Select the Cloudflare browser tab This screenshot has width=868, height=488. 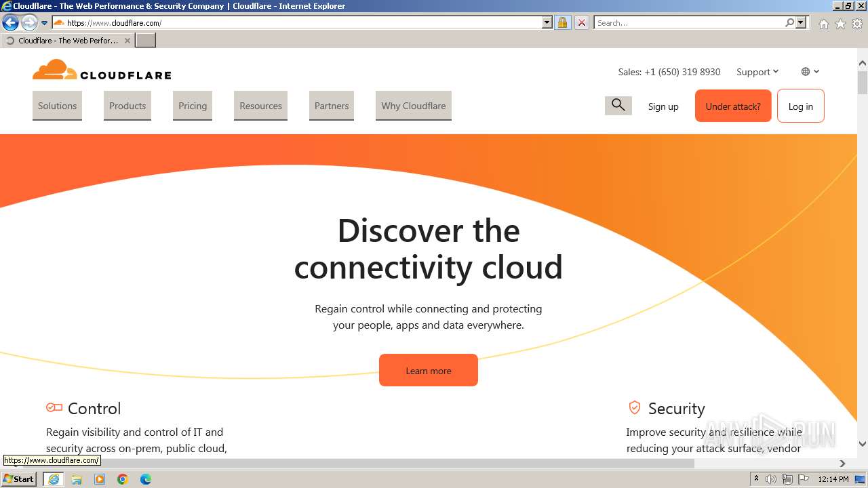67,41
